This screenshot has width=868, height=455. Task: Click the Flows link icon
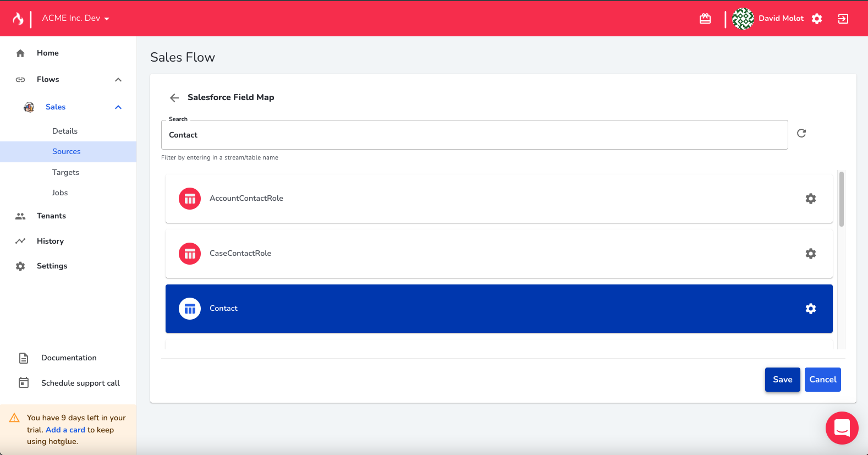pyautogui.click(x=20, y=80)
